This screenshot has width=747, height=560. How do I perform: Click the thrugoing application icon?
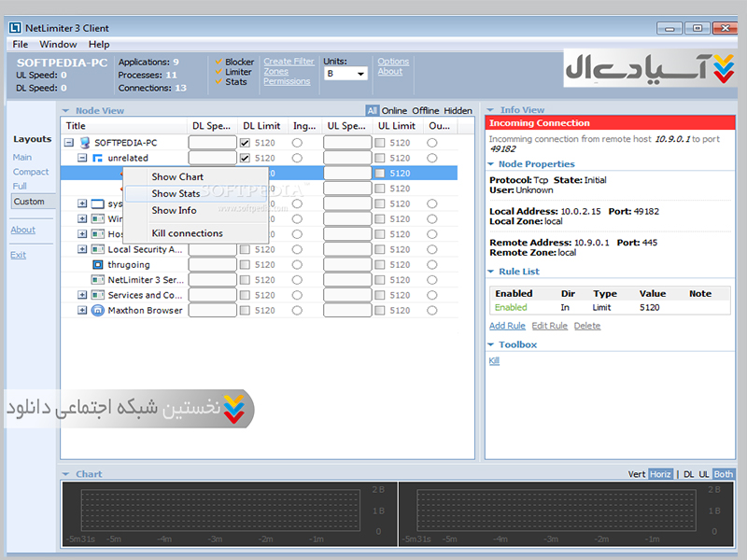coord(97,264)
